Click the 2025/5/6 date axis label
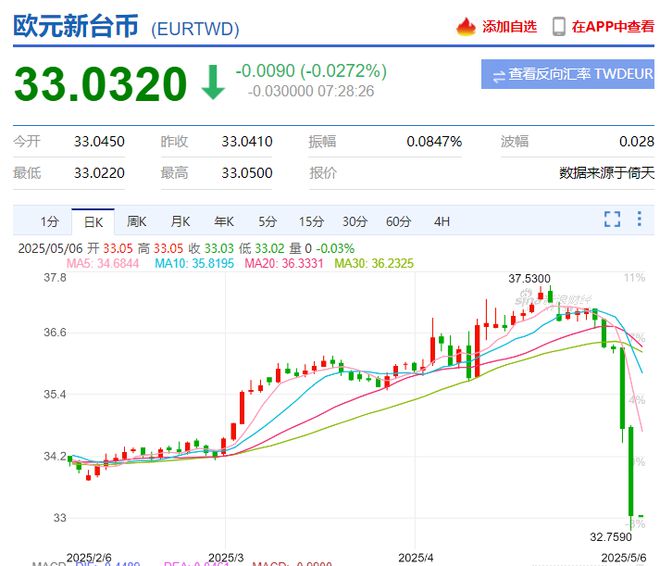Image resolution: width=660 pixels, height=566 pixels. pyautogui.click(x=624, y=558)
